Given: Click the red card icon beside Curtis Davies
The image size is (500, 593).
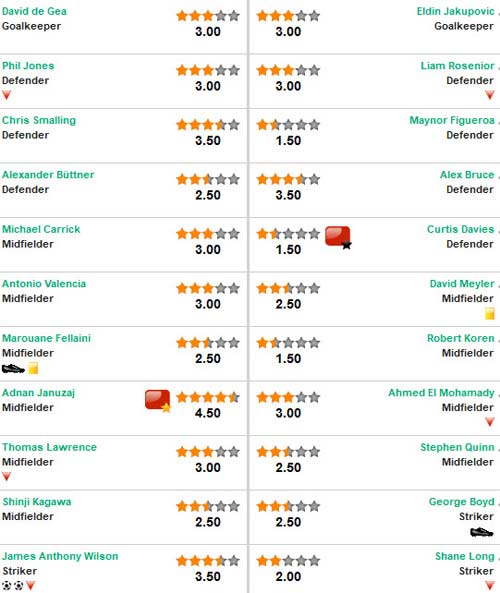Looking at the screenshot, I should (338, 238).
